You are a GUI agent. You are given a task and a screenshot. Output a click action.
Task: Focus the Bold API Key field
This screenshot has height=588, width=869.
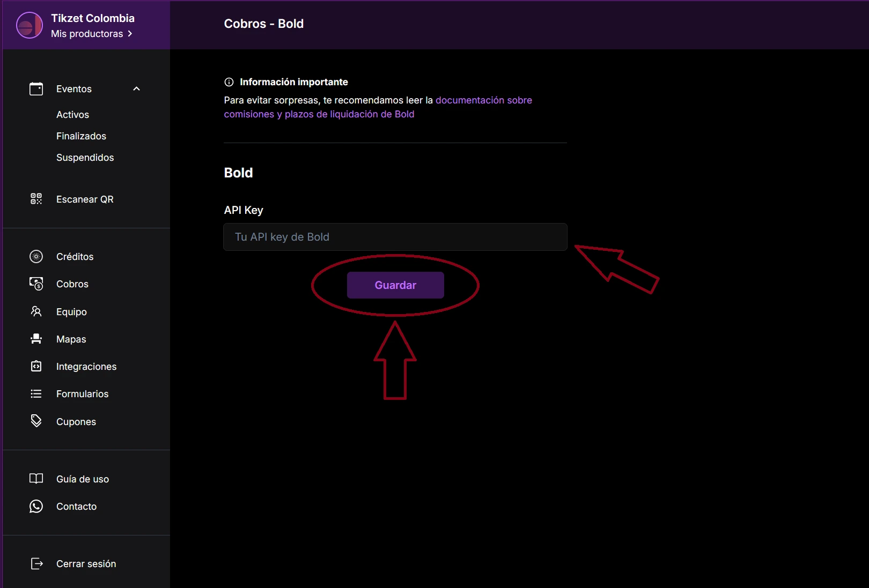coord(395,237)
